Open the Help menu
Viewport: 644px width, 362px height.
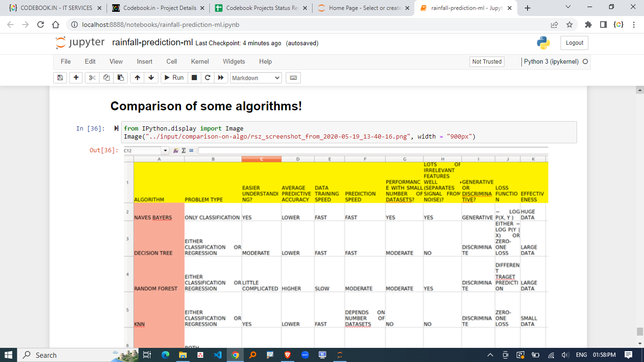pyautogui.click(x=265, y=61)
